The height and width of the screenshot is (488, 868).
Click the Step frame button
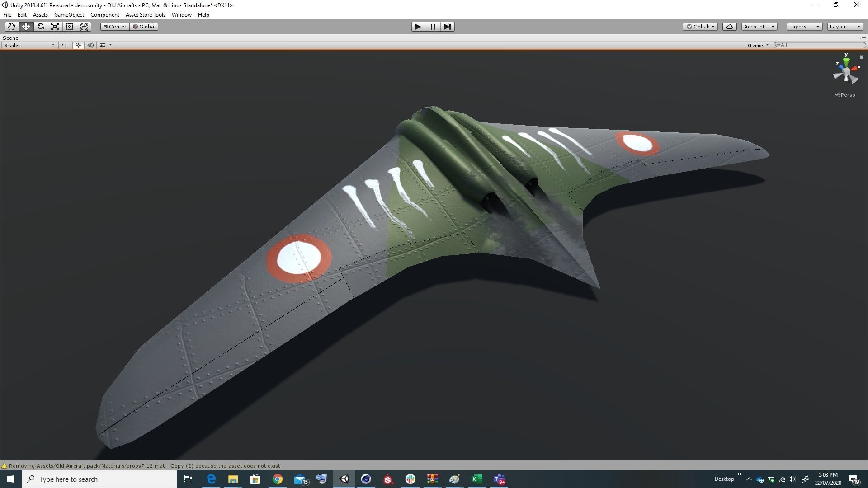pyautogui.click(x=447, y=27)
